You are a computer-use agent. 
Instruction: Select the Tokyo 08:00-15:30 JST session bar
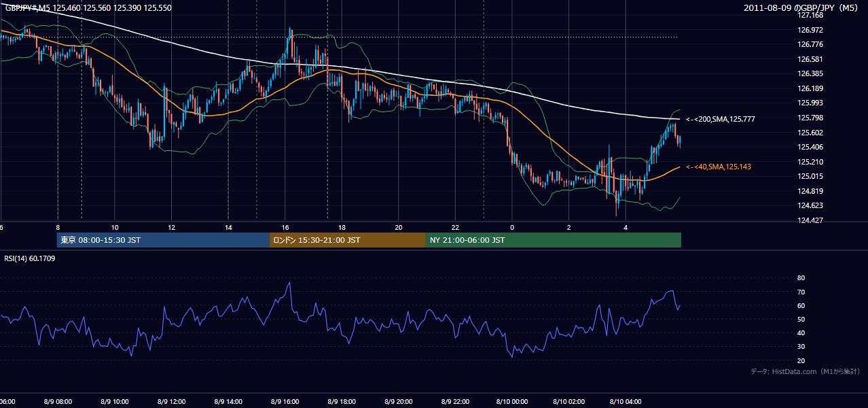click(x=163, y=240)
